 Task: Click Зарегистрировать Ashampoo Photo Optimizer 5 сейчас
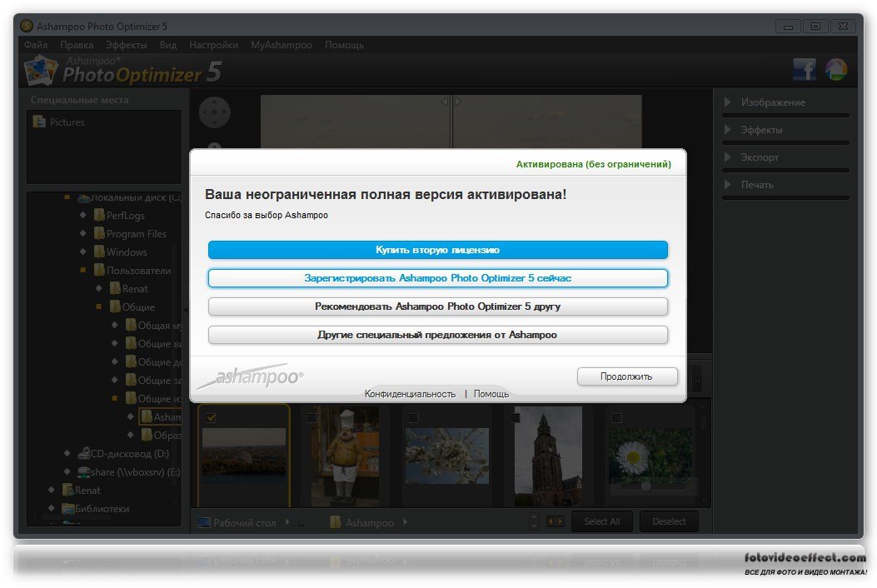pos(438,278)
